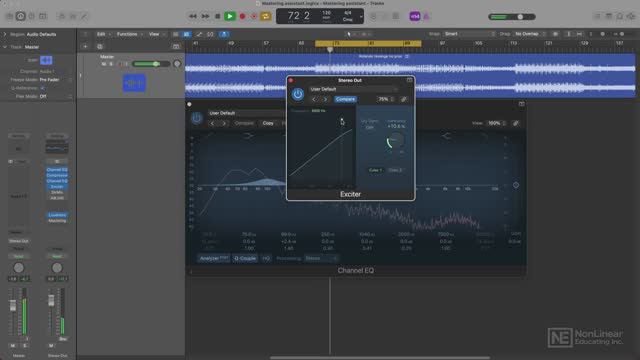Adjust the master volume slider in the control bar
Viewport: 640px width, 360px height.
pos(512,17)
